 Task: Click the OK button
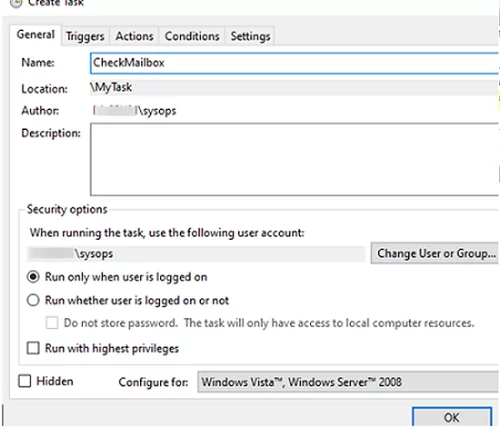[x=452, y=417]
